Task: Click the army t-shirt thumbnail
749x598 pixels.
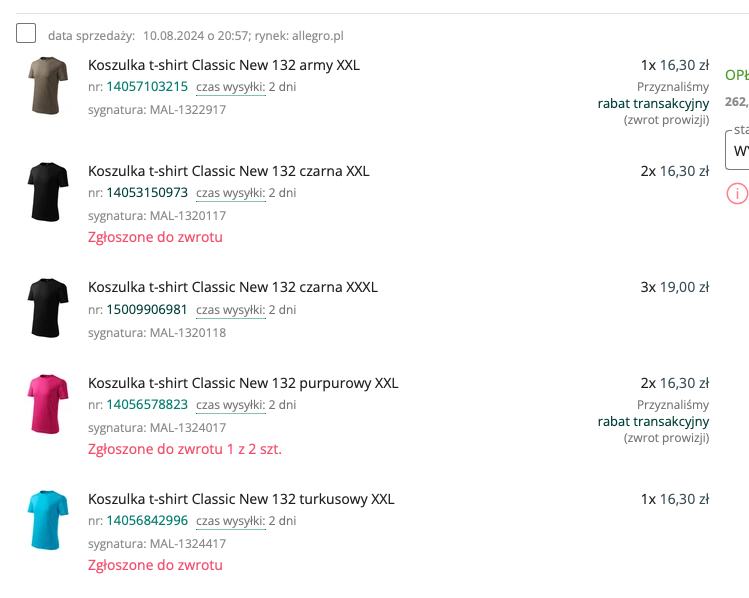Action: pyautogui.click(x=47, y=85)
